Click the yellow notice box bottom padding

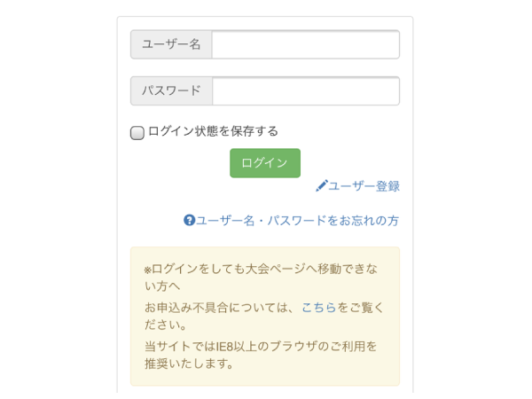(265, 379)
